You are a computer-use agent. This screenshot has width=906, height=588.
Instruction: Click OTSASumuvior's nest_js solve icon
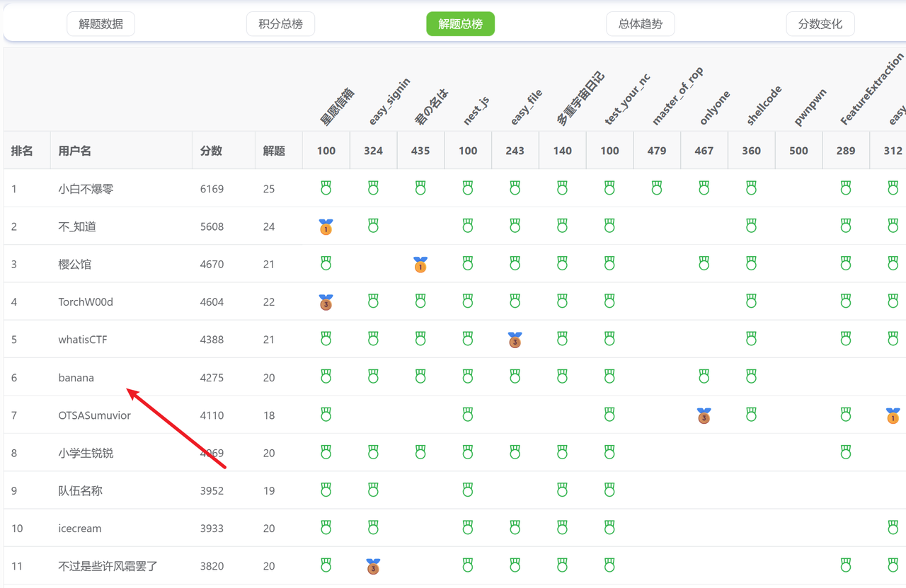468,415
